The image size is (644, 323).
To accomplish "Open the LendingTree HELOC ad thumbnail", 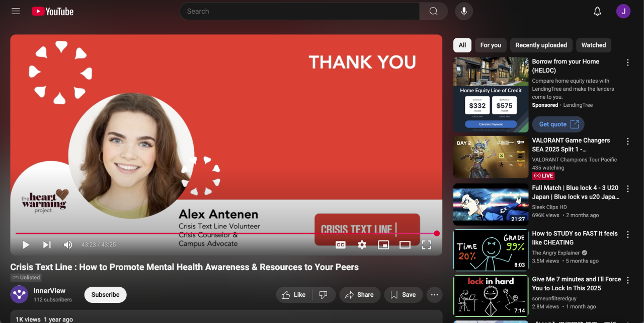I will 491,95.
